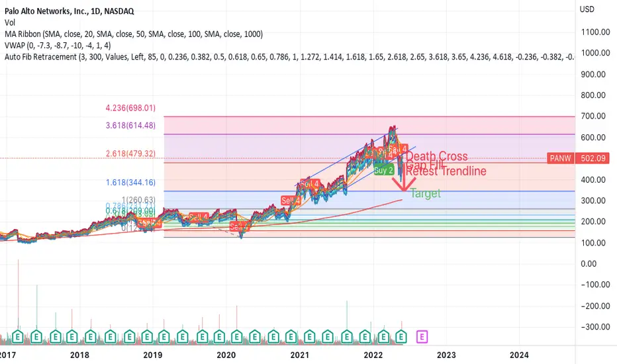
Task: Click the 600.00 price axis label
Action: (593, 138)
